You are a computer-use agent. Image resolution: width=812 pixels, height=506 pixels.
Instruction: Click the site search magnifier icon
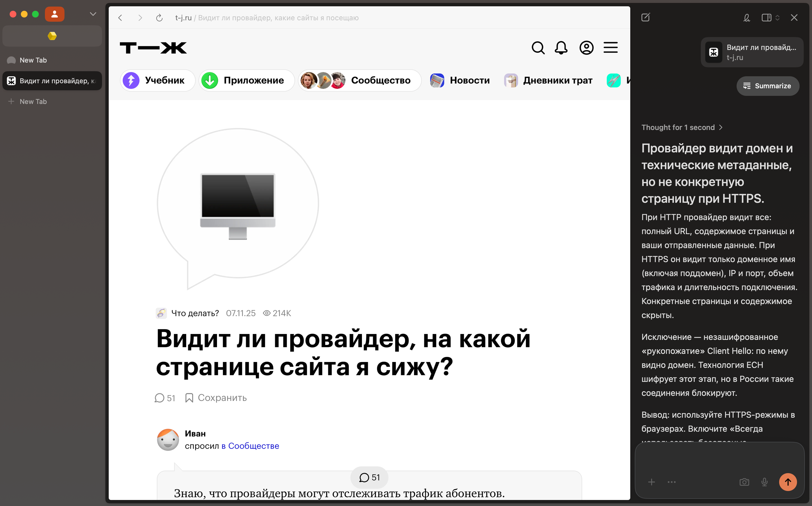[538, 48]
